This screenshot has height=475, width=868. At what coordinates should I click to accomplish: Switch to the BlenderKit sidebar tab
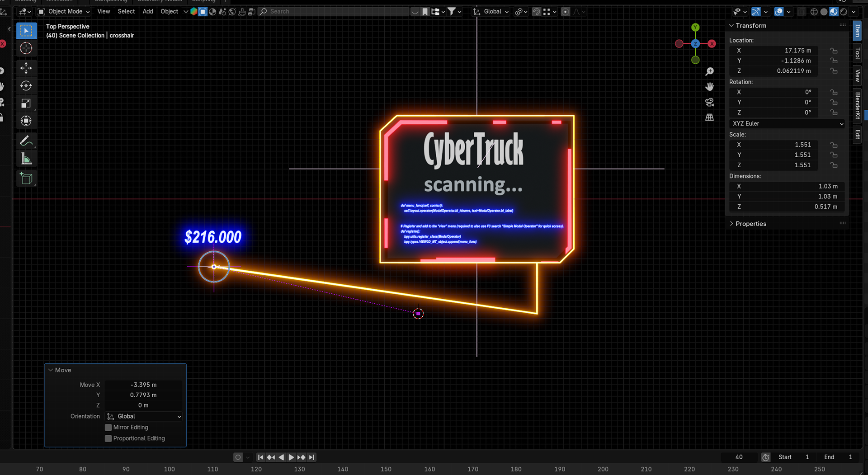click(x=857, y=105)
